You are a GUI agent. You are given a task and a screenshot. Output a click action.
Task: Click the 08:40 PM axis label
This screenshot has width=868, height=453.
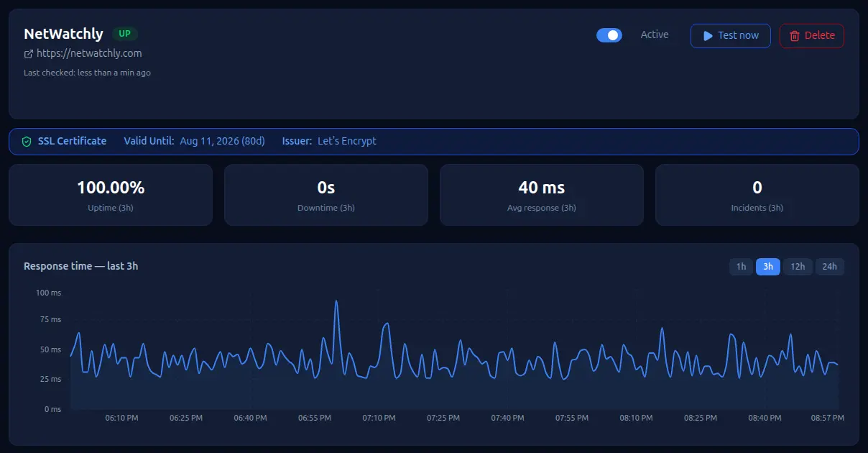tap(765, 418)
